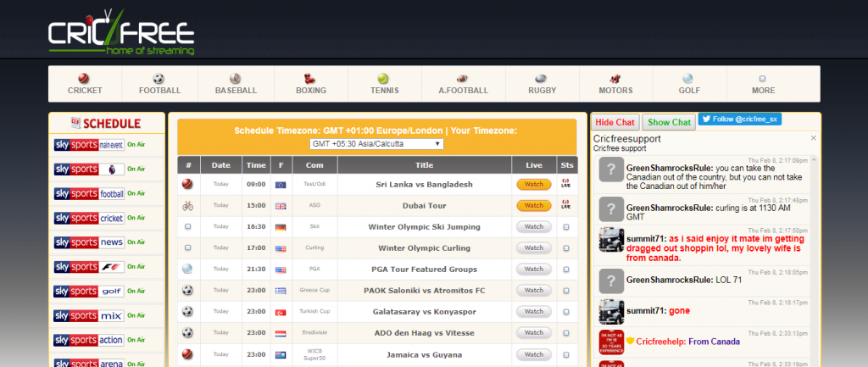Screen dimensions: 868x367
Task: Select the Motors racing icon
Action: pos(615,79)
